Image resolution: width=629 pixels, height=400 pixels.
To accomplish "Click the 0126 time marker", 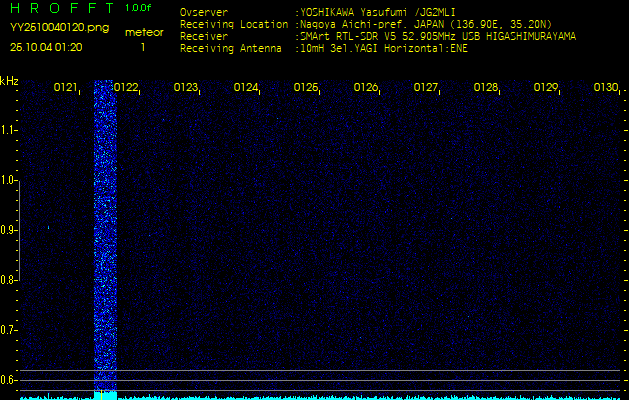I will [366, 87].
